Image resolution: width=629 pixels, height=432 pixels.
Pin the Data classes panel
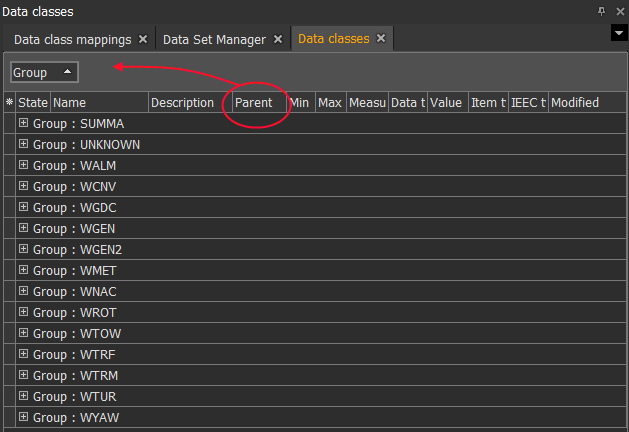[601, 10]
